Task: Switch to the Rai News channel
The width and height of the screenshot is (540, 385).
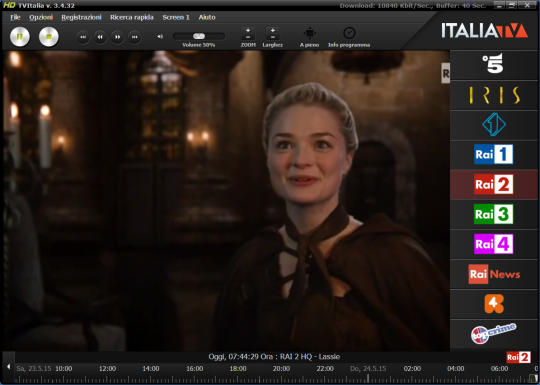Action: tap(494, 274)
